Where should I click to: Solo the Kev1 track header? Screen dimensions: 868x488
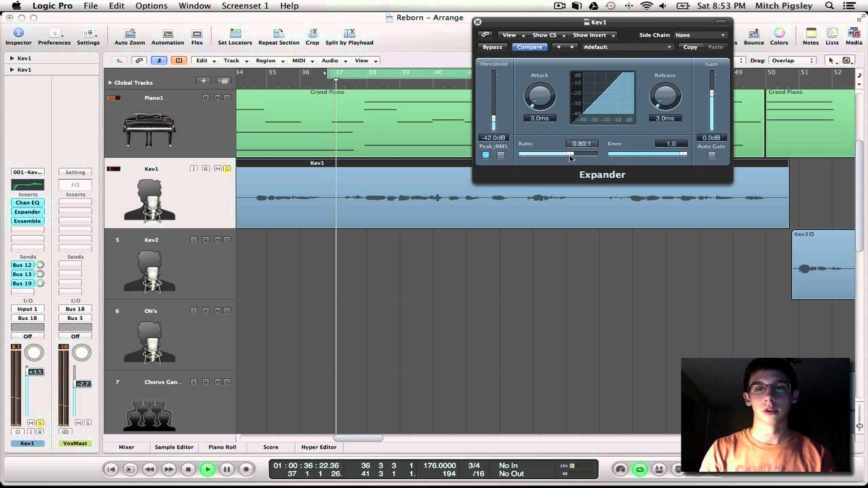pyautogui.click(x=227, y=169)
